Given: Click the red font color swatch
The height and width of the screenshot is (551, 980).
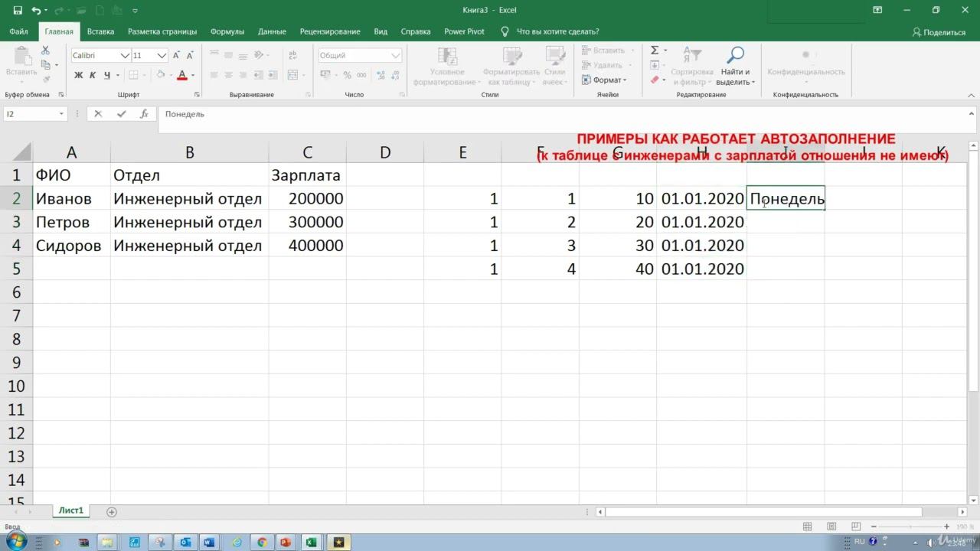Looking at the screenshot, I should coord(182,75).
